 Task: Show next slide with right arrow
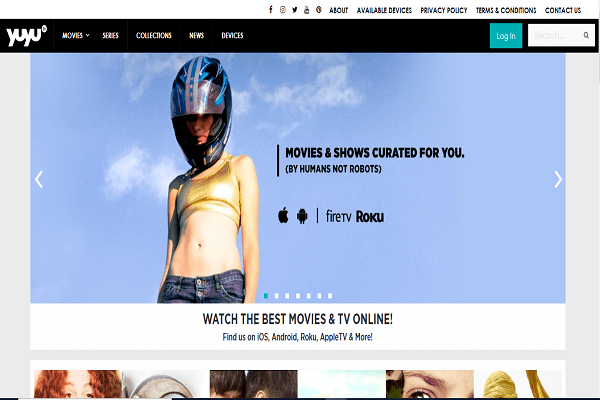coord(558,179)
